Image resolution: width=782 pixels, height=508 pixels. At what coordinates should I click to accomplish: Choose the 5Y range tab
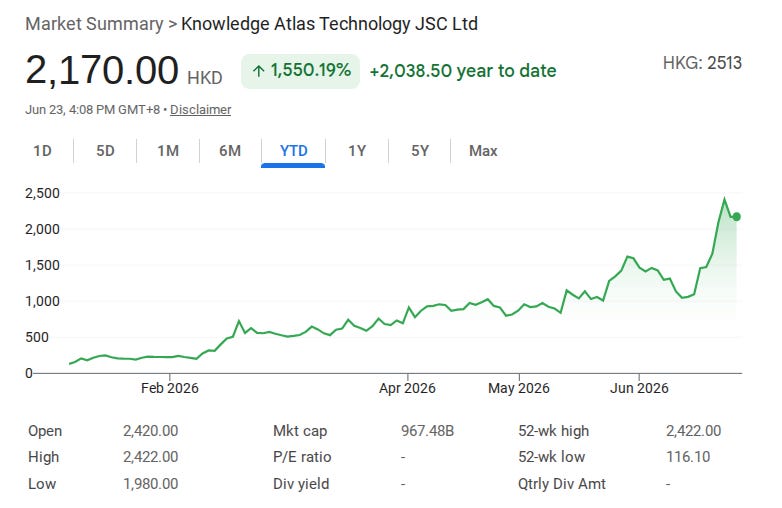point(420,151)
